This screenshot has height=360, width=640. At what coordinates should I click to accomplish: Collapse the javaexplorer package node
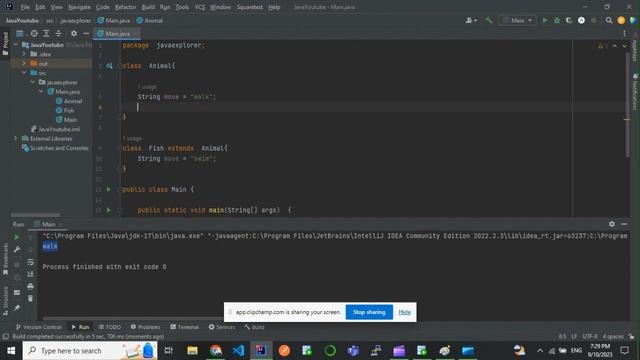(x=33, y=82)
